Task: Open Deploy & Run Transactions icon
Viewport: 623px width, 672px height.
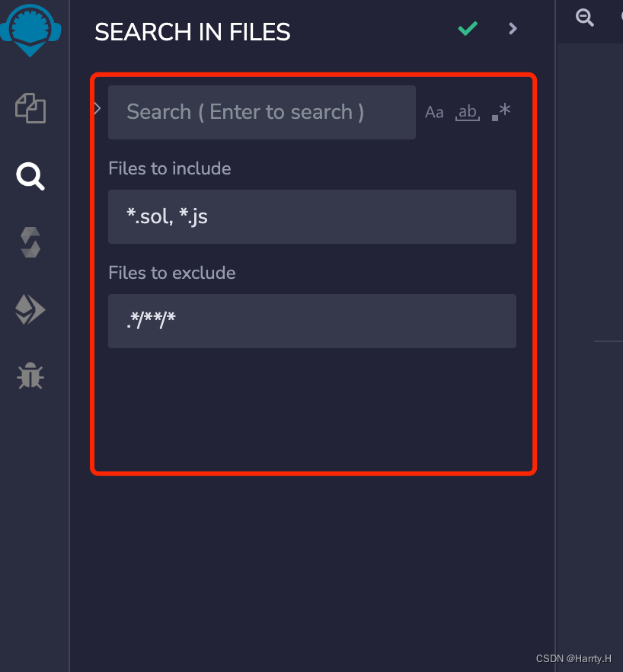Action: pyautogui.click(x=30, y=309)
